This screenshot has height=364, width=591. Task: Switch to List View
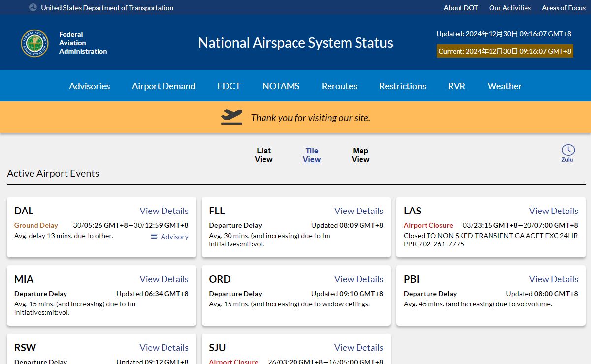click(263, 155)
